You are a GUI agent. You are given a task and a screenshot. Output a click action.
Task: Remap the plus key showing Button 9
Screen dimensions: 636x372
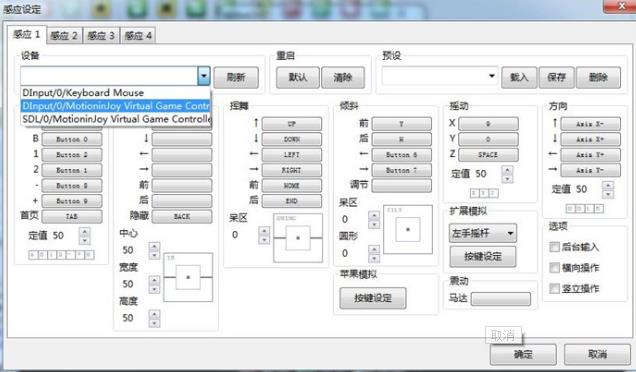click(x=72, y=201)
